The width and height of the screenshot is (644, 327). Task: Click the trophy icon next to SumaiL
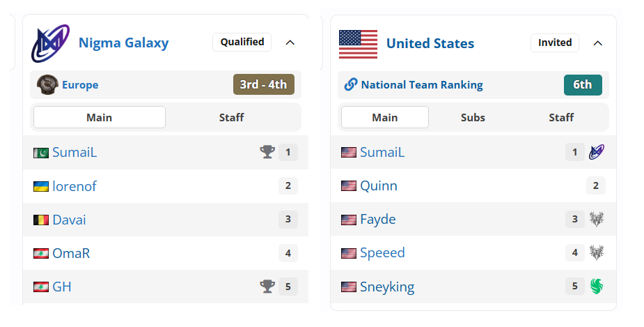(267, 152)
